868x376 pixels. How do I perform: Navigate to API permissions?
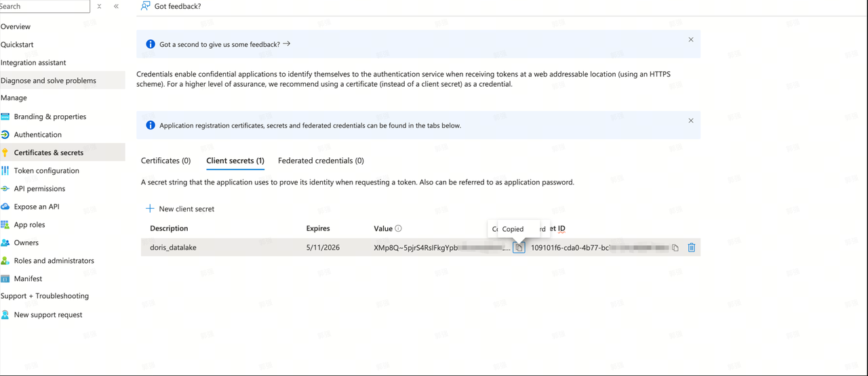[39, 188]
